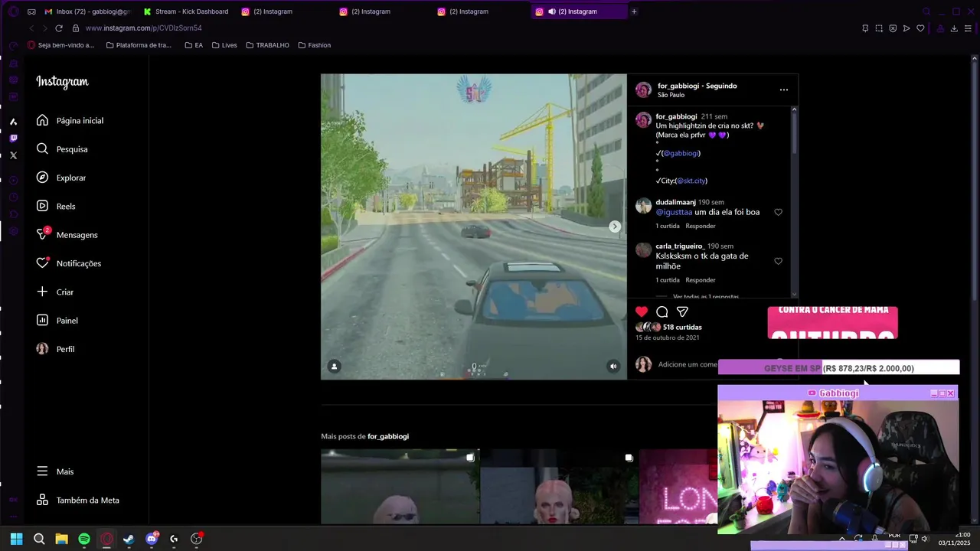Open Windows Start menu
The height and width of the screenshot is (551, 980).
(17, 539)
